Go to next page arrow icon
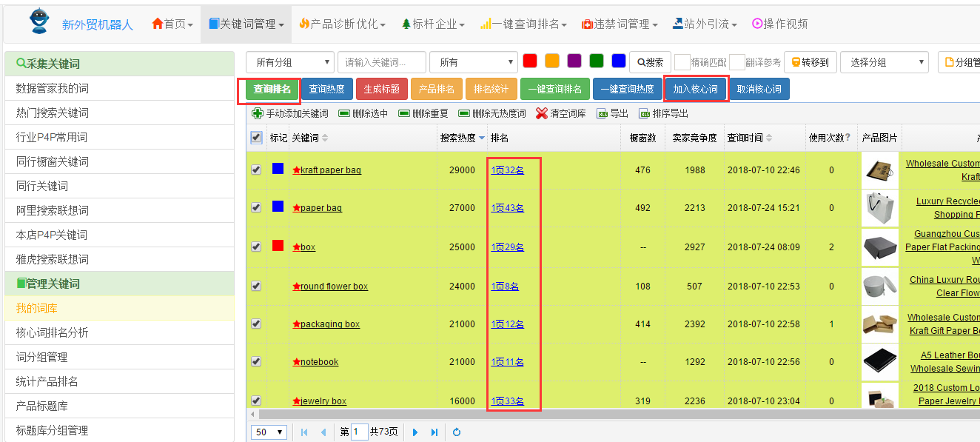The image size is (980, 442). point(415,432)
